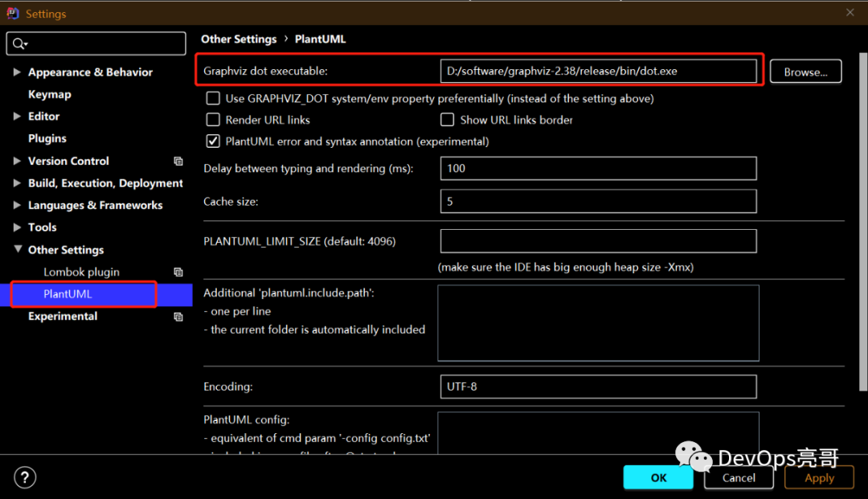Image resolution: width=868 pixels, height=499 pixels.
Task: Open the Plugins settings page
Action: coord(47,138)
